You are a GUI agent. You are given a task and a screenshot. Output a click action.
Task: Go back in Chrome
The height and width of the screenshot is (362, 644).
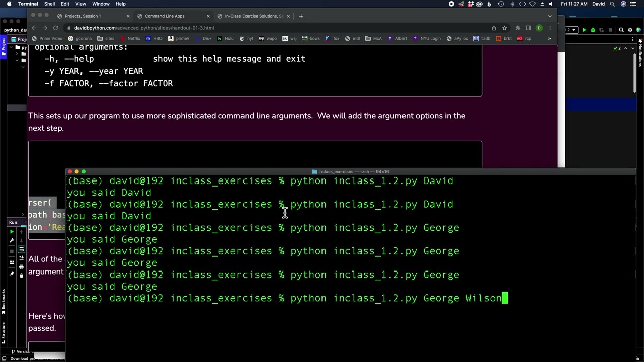tap(34, 28)
